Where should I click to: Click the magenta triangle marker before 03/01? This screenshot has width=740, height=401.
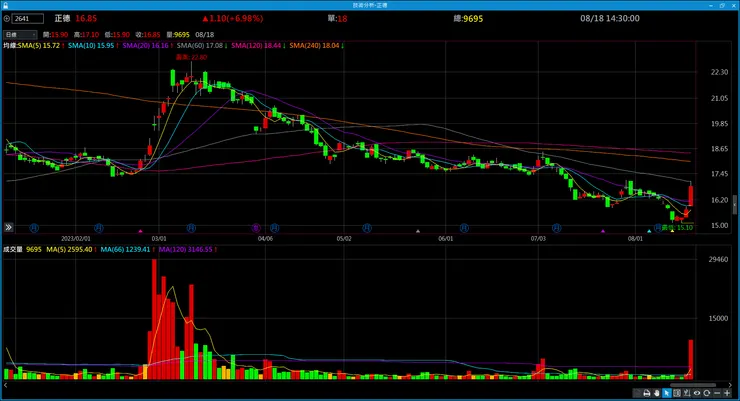(x=140, y=231)
